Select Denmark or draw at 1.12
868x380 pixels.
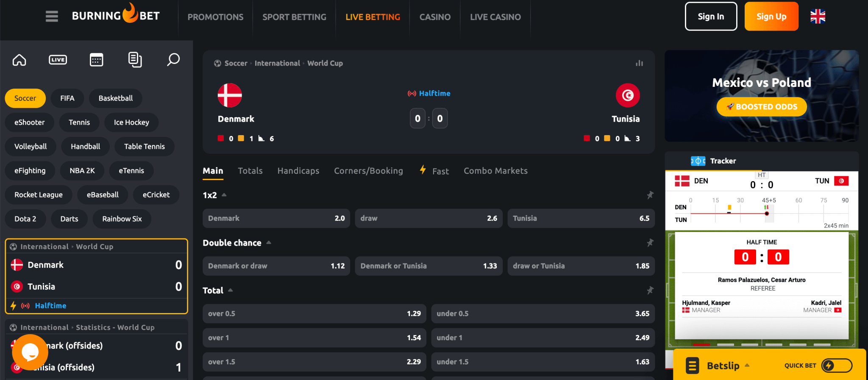click(276, 266)
